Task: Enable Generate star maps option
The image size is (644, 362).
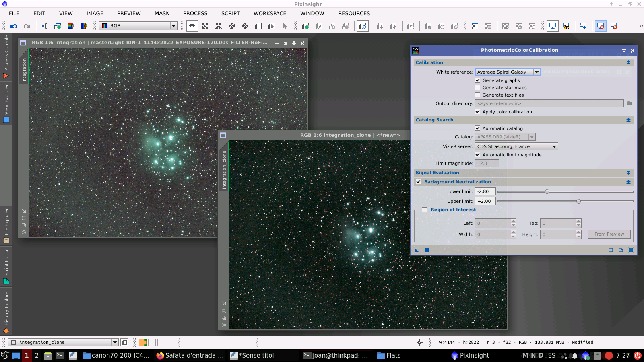Action: click(477, 87)
